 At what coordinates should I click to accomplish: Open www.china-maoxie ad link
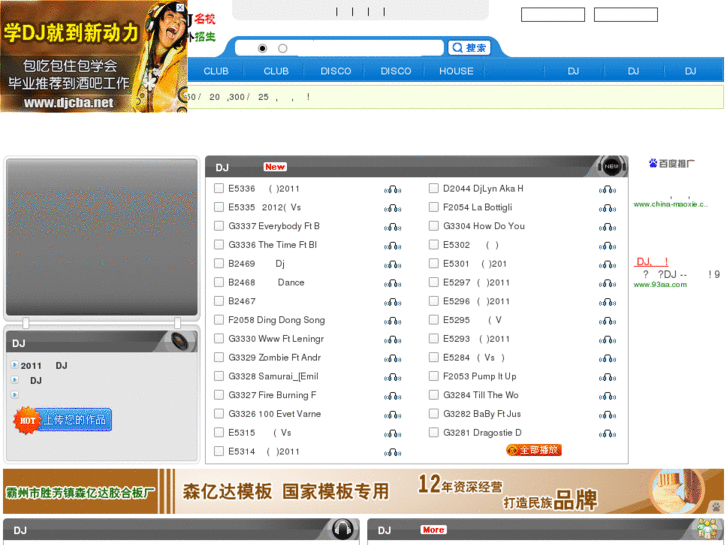tap(670, 204)
